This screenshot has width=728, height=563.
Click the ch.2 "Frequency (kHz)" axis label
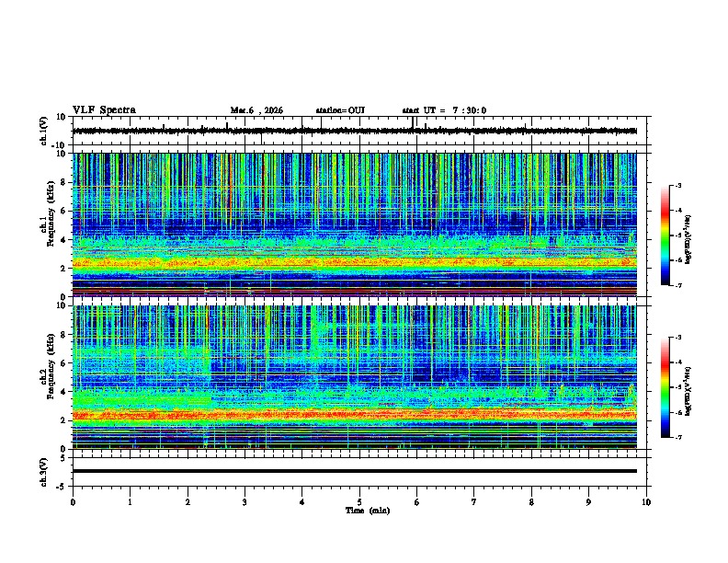click(x=51, y=366)
